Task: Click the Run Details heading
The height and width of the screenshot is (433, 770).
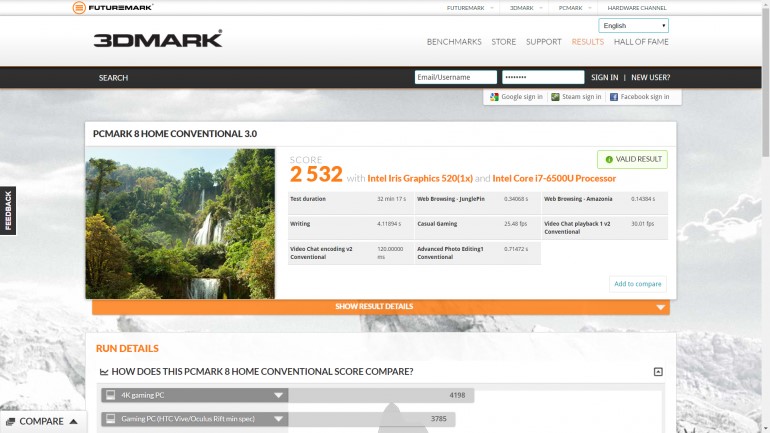Action: click(x=127, y=349)
